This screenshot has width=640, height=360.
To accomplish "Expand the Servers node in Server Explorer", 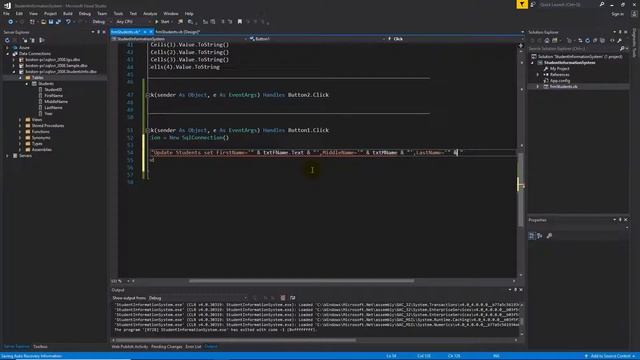I will [x=7, y=156].
